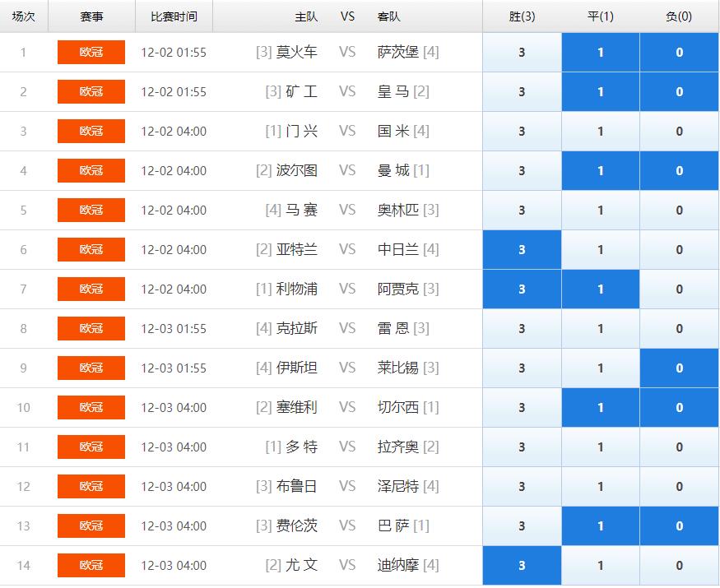Click 欧冠 tag in match row 7

91,289
